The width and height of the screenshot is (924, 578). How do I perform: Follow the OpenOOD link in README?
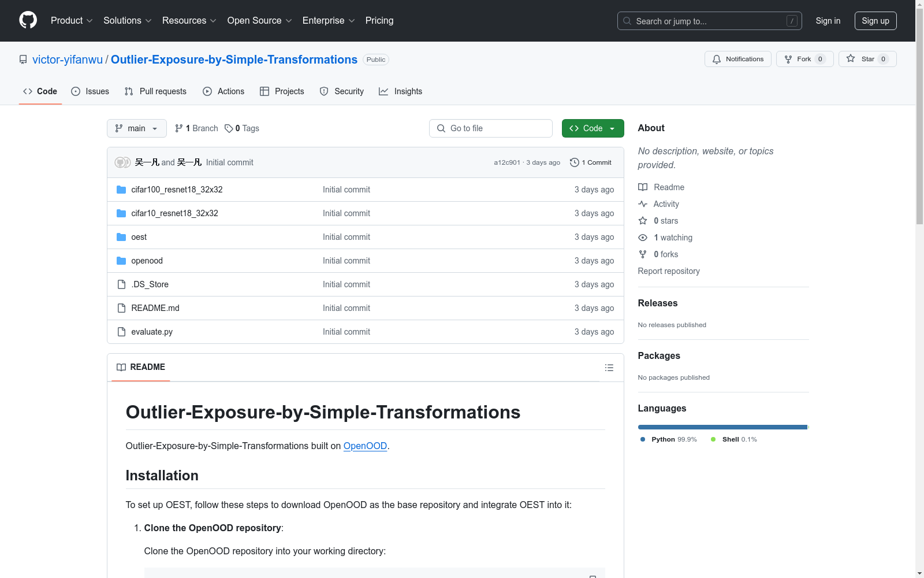pyautogui.click(x=365, y=446)
